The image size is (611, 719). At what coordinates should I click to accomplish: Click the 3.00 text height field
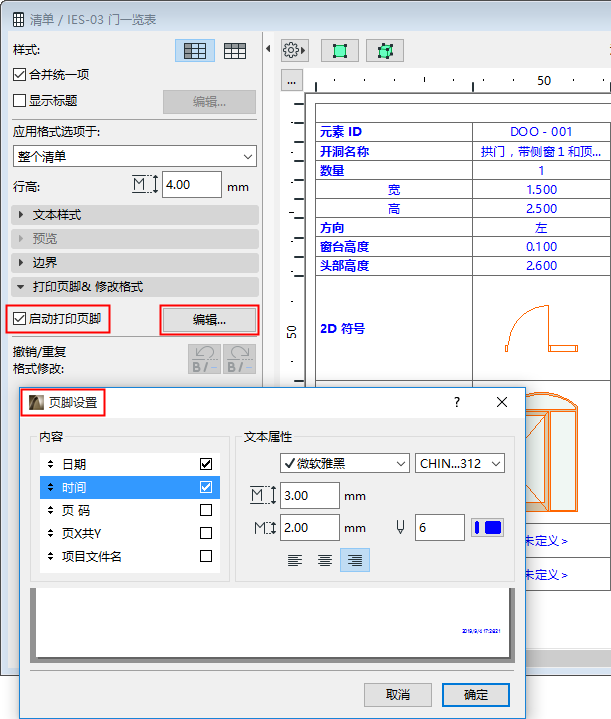coord(310,496)
